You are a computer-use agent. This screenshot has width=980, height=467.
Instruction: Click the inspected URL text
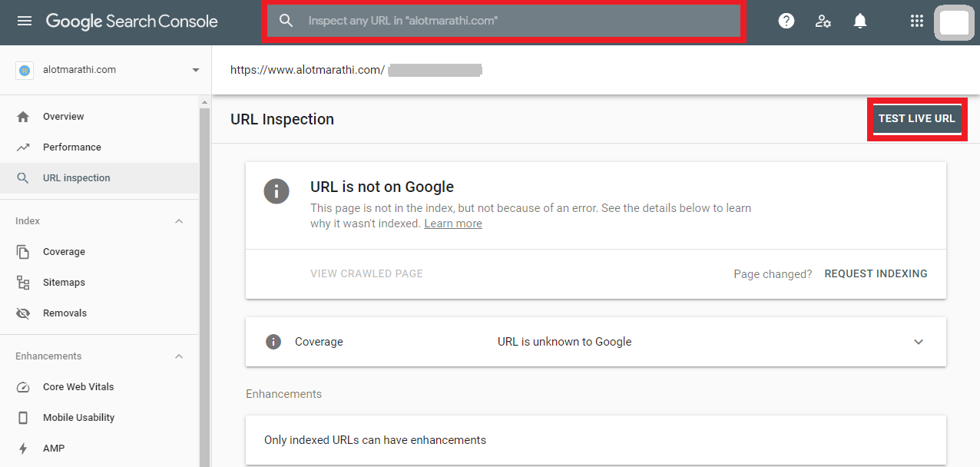[307, 70]
